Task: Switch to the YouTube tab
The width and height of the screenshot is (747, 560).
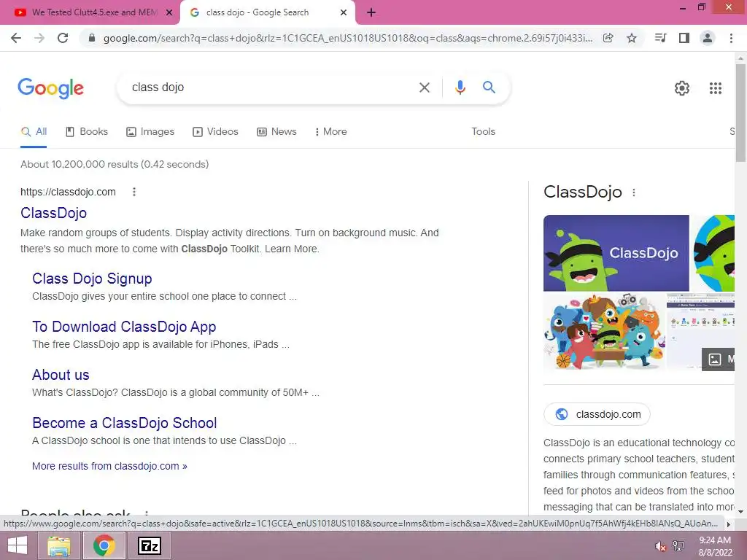Action: [89, 13]
